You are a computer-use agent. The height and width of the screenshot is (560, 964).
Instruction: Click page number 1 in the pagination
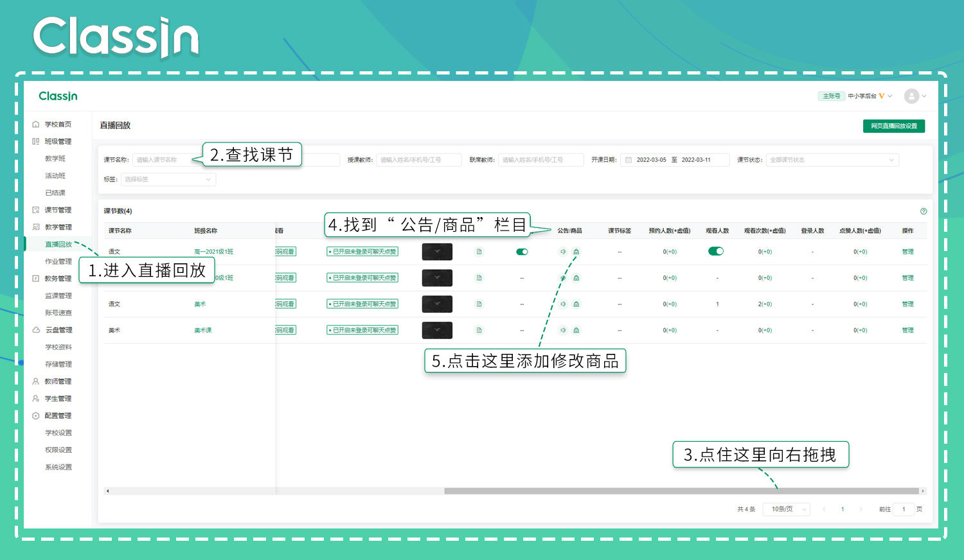pyautogui.click(x=843, y=509)
